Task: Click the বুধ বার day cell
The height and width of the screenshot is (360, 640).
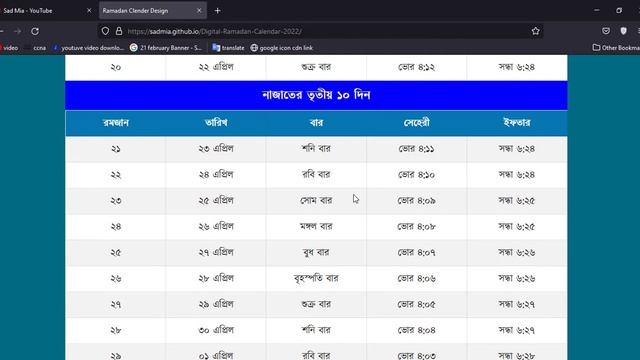Action: point(316,252)
